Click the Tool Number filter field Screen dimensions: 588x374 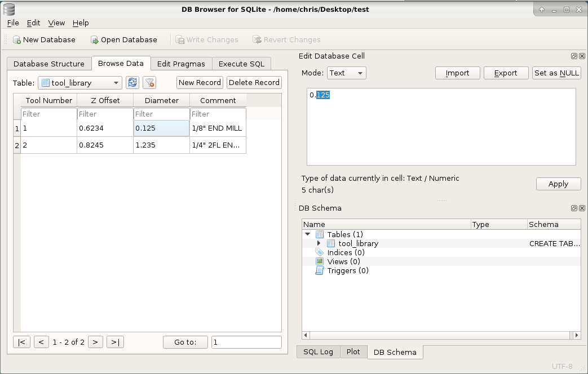coord(48,114)
